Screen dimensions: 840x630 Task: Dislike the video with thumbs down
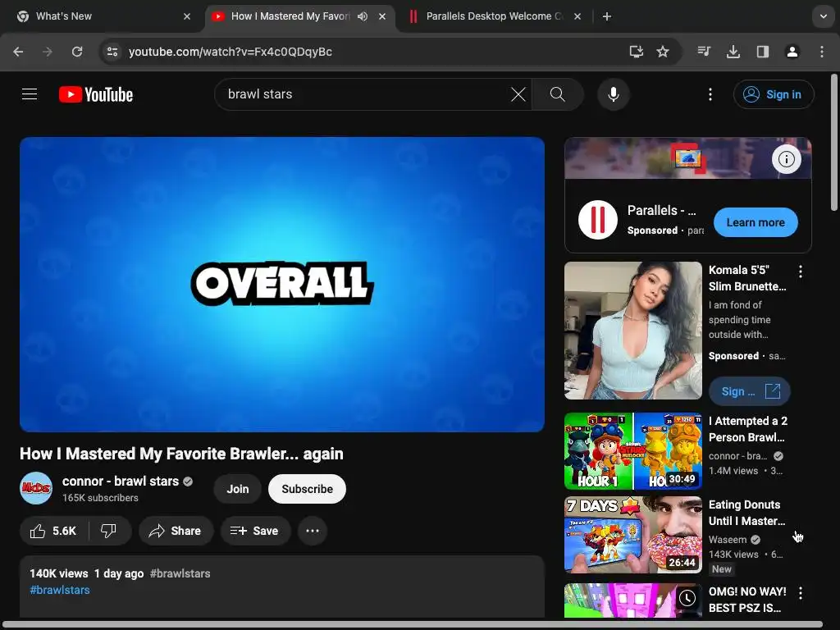click(109, 531)
